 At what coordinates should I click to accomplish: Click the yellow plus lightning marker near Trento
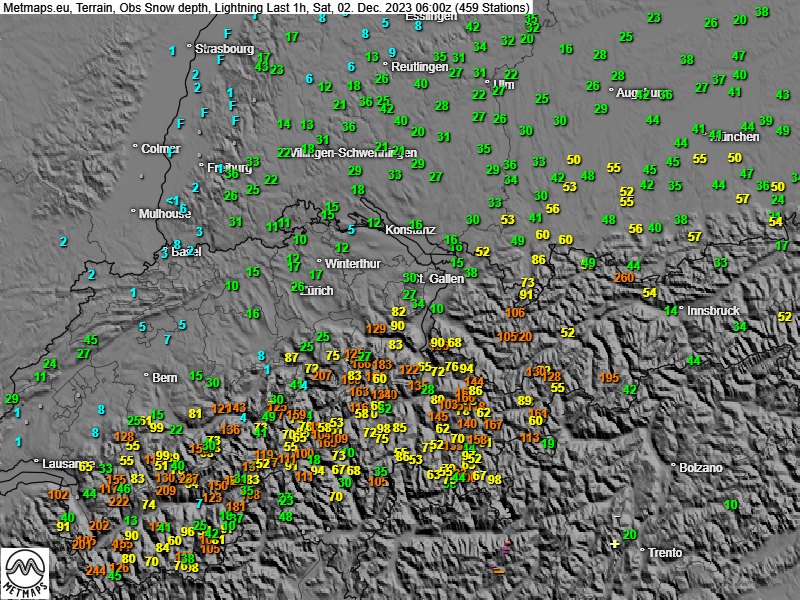point(614,544)
